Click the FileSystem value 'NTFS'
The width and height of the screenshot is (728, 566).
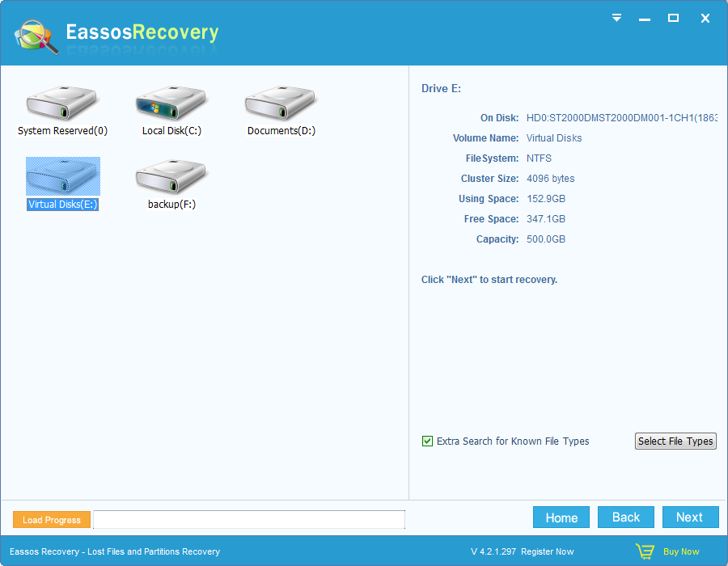pos(539,158)
